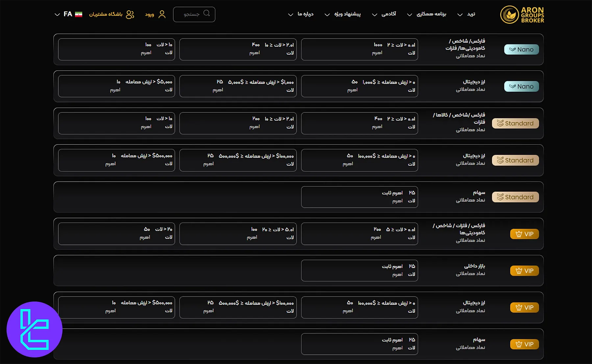Expand the درباره ما dropdown arrow
Image resolution: width=592 pixels, height=364 pixels.
(290, 15)
